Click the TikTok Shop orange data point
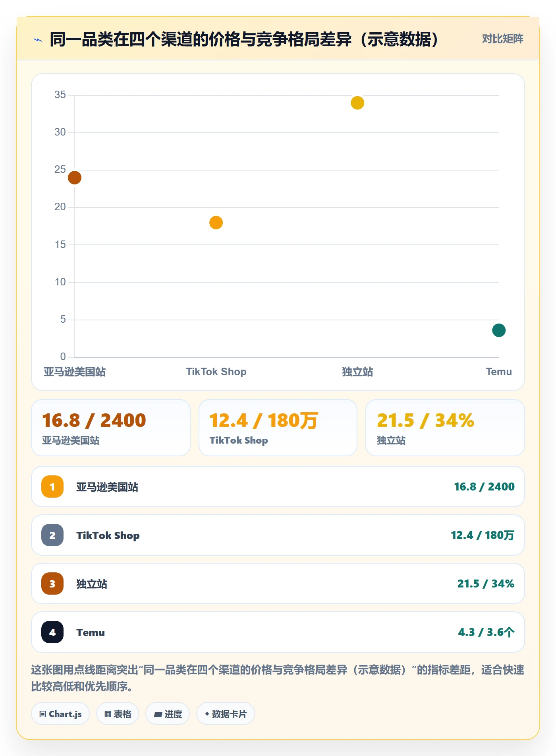 216,223
